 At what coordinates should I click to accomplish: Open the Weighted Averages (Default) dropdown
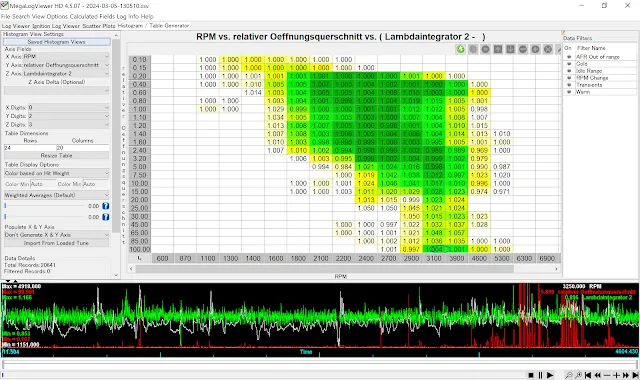pyautogui.click(x=57, y=195)
